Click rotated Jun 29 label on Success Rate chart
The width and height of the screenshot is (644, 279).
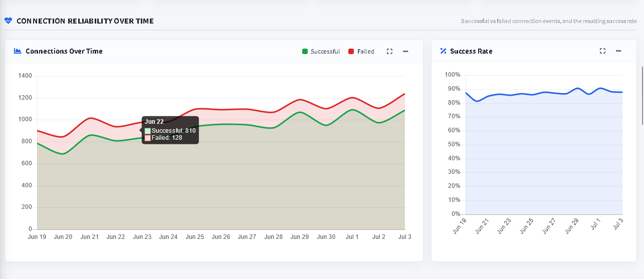click(572, 226)
